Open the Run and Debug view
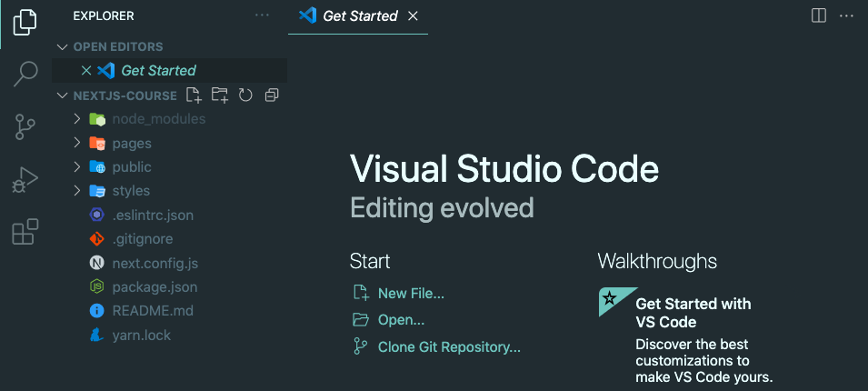Viewport: 868px width, 391px height. pos(25,181)
